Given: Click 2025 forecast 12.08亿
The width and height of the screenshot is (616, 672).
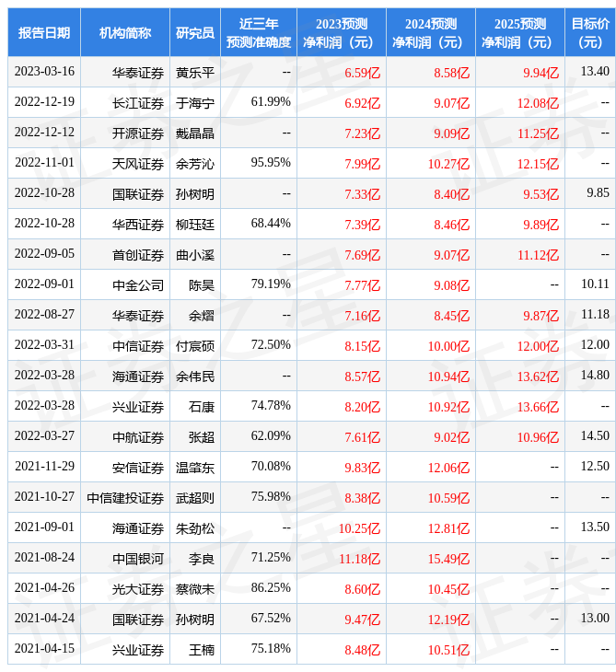Looking at the screenshot, I should tap(538, 103).
